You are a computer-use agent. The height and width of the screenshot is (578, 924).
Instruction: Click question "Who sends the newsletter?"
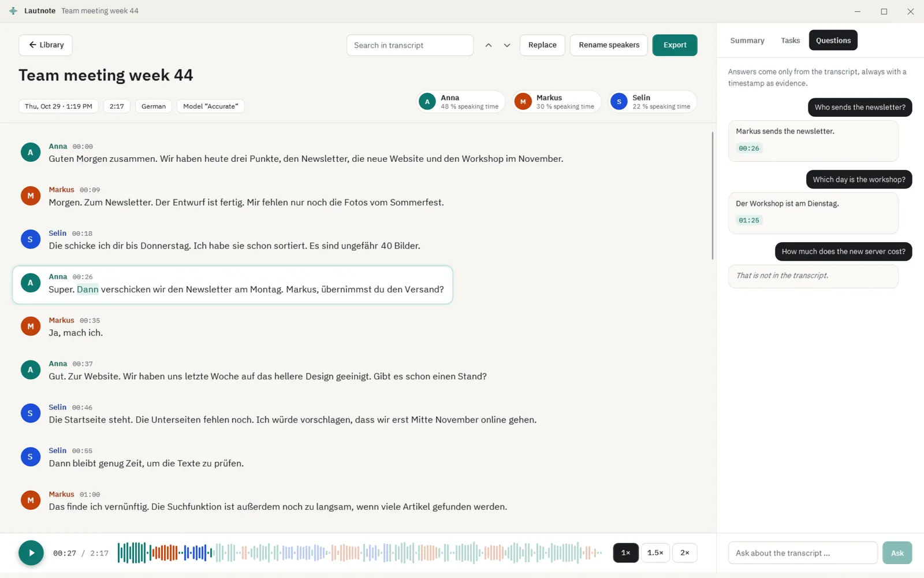(860, 108)
